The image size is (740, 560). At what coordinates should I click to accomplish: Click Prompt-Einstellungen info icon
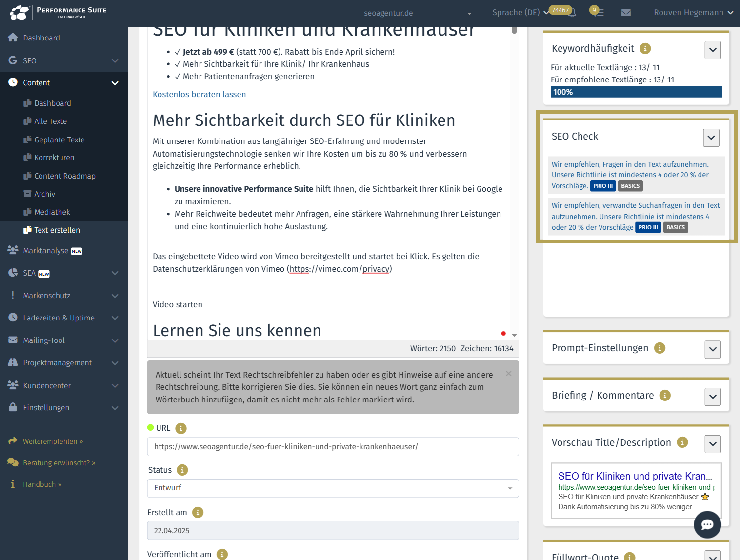[660, 348]
